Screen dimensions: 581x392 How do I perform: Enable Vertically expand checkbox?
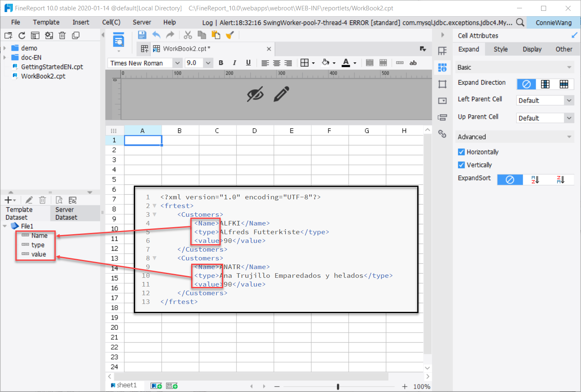(461, 165)
